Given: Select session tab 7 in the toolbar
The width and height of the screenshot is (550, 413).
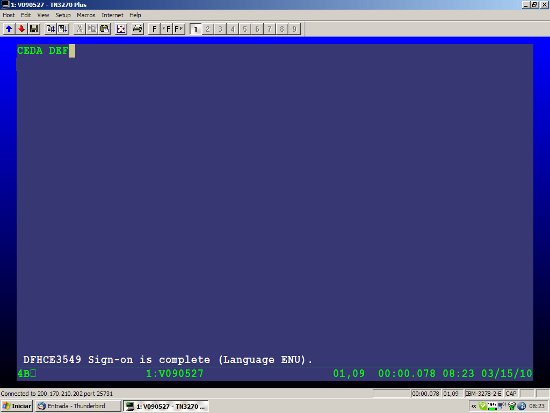Looking at the screenshot, I should tap(269, 29).
